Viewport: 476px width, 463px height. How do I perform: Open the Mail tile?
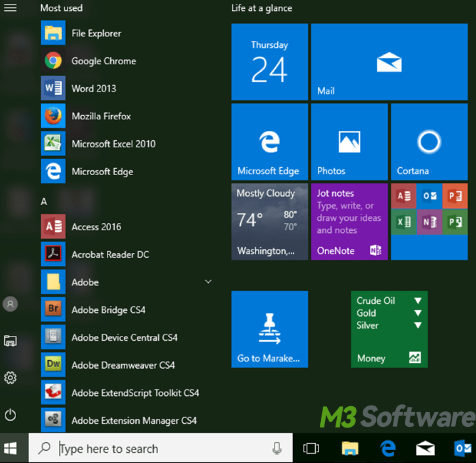pos(389,62)
